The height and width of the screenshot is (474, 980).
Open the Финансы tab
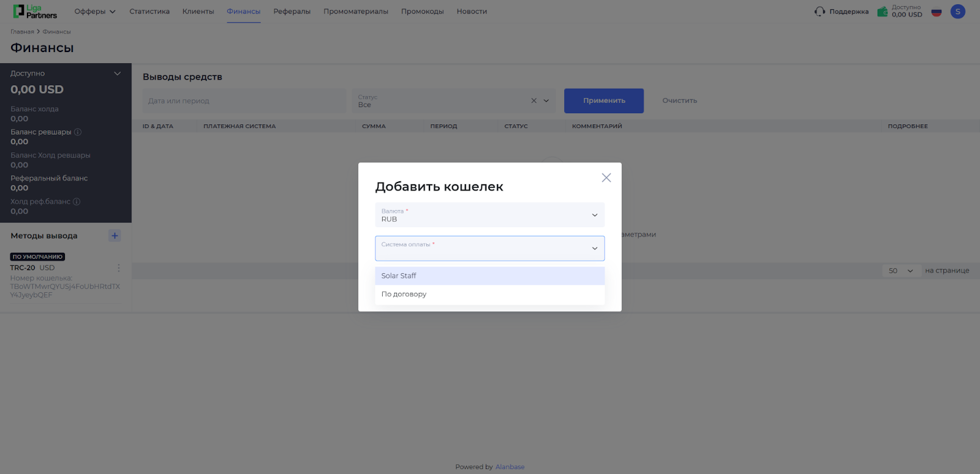pyautogui.click(x=244, y=11)
